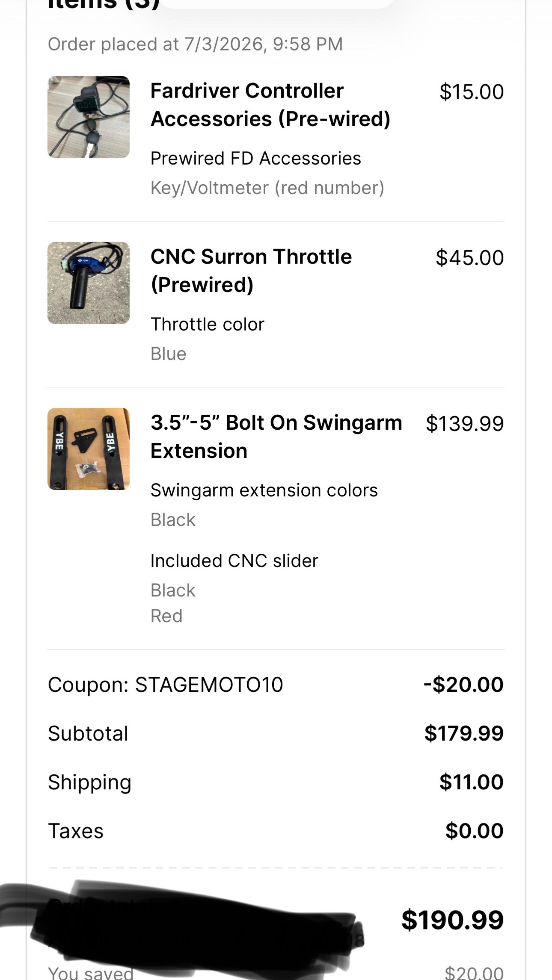Screen dimensions: 552x980
Task: Open the Fardriver Controller Accessories (Pre-wired) title
Action: (x=270, y=105)
